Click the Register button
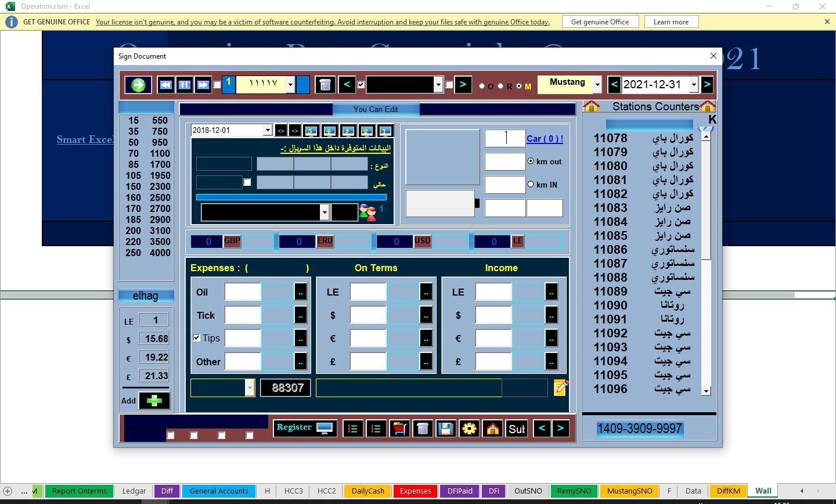 [304, 428]
